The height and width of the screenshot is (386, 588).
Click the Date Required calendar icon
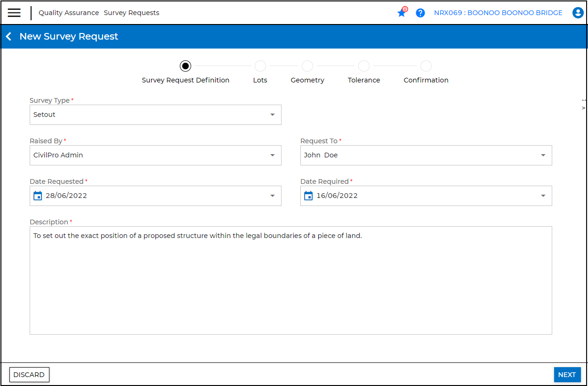point(308,196)
